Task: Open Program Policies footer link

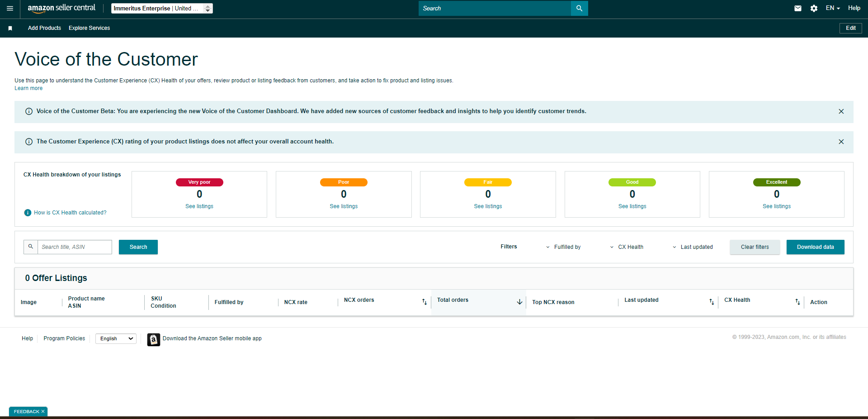Action: coord(64,338)
